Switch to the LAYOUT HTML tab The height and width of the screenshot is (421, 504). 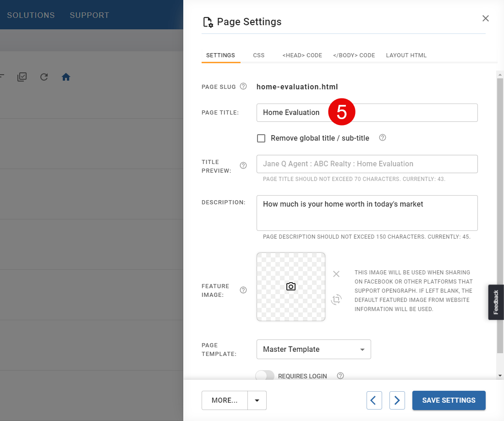406,55
